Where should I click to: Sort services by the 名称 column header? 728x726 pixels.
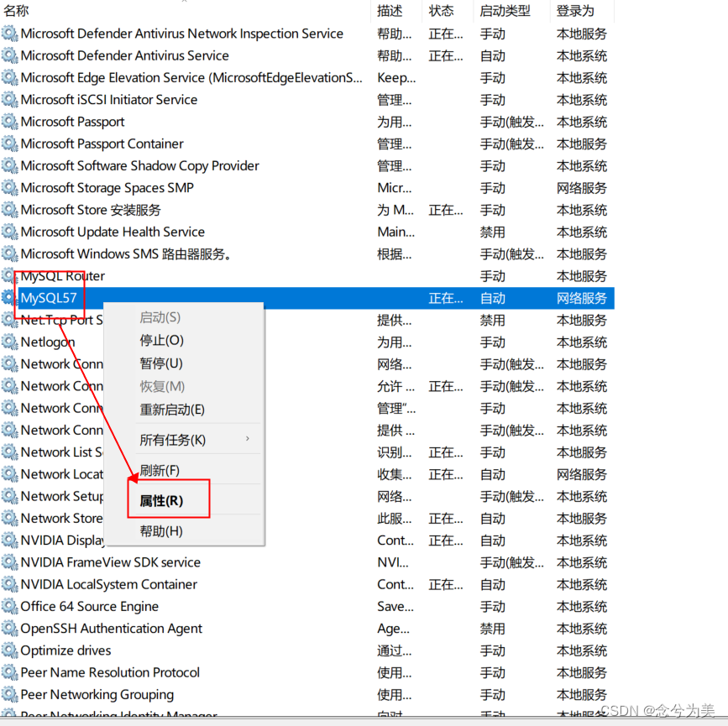pos(16,11)
